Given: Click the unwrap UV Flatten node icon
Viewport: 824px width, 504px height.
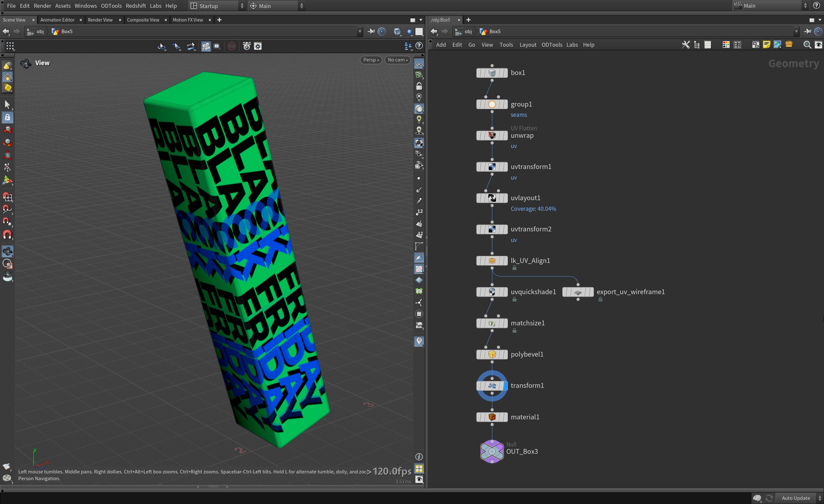Looking at the screenshot, I should pos(492,135).
